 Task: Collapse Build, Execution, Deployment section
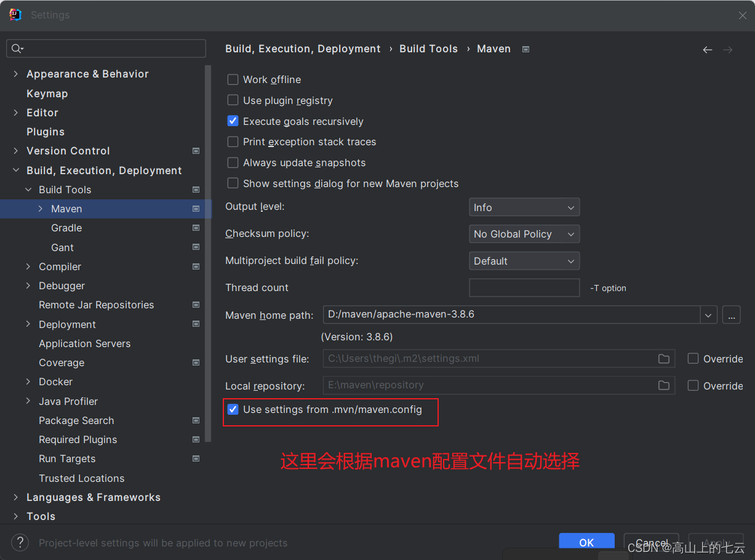[15, 170]
